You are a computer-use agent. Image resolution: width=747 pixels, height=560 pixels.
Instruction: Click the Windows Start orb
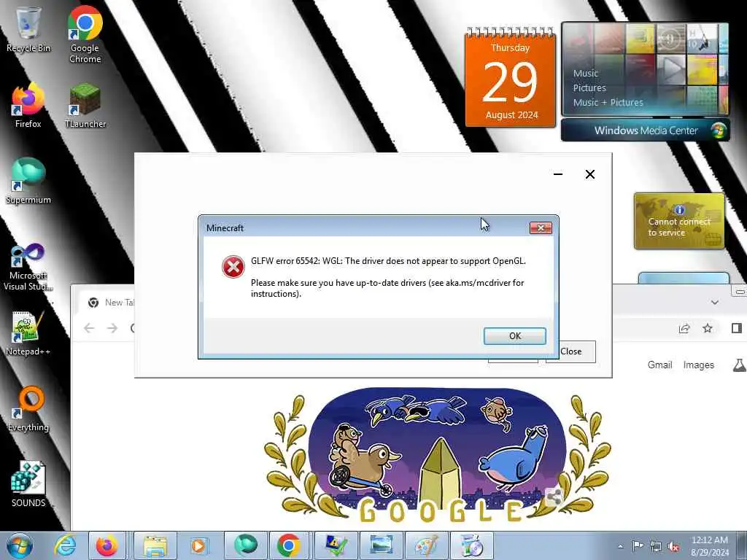20,545
